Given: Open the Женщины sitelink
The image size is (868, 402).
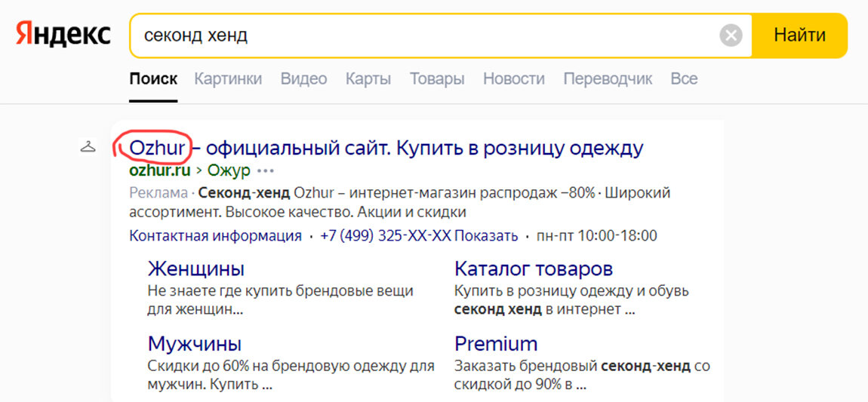Looking at the screenshot, I should coord(196,269).
